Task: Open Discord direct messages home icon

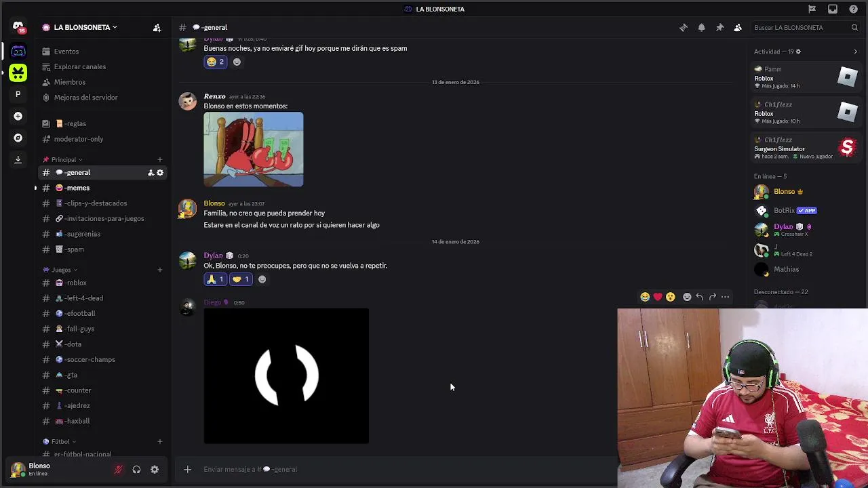Action: [x=18, y=27]
